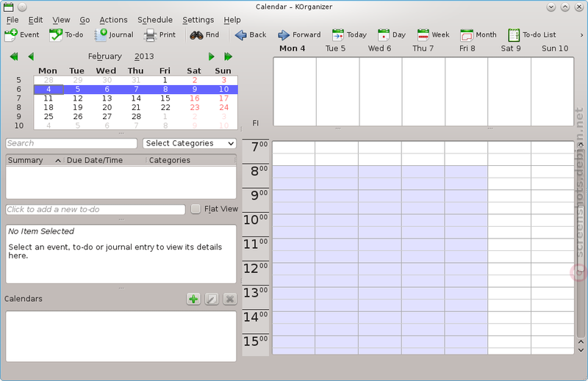Screen dimensions: 588x381
Task: Select February 20 in mini calendar
Action: [107, 107]
